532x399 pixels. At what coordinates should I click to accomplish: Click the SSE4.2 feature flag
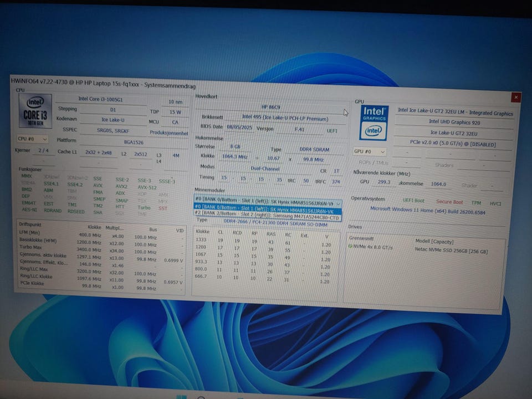pyautogui.click(x=75, y=185)
